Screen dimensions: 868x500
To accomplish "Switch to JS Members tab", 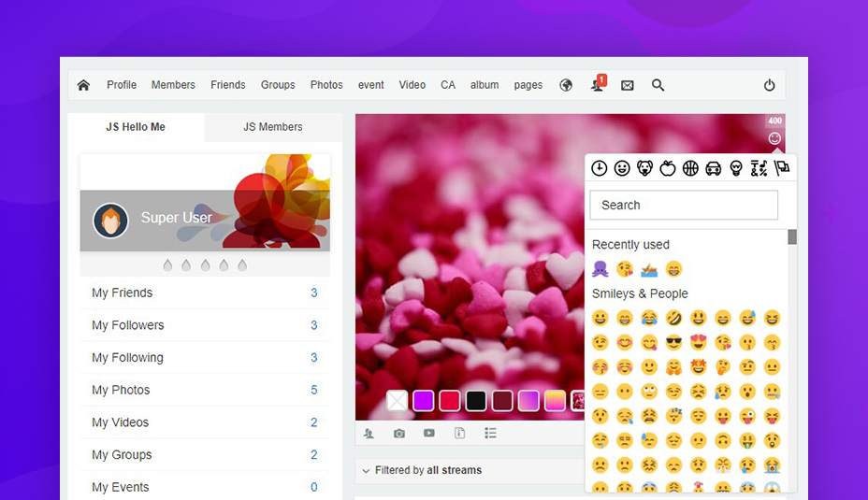I will tap(273, 127).
